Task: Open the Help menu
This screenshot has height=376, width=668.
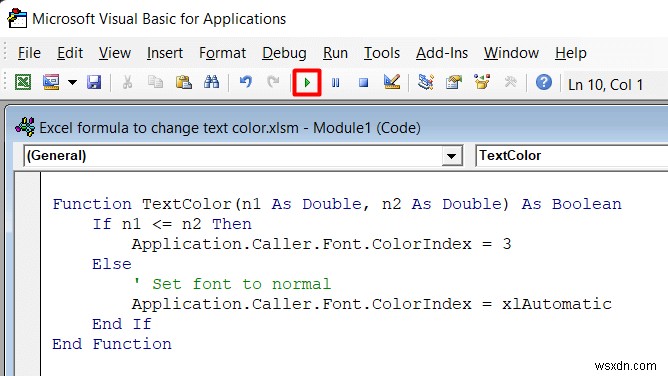Action: coord(570,53)
